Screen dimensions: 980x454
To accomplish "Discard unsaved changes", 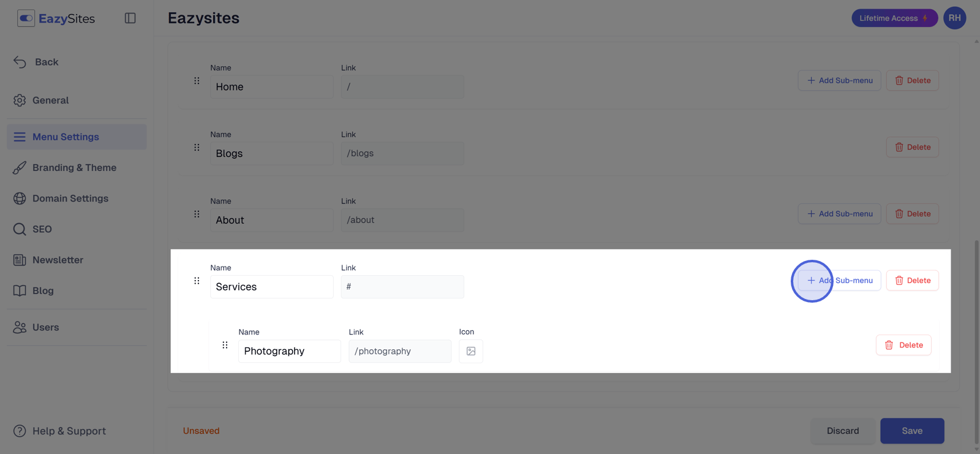I will [843, 431].
